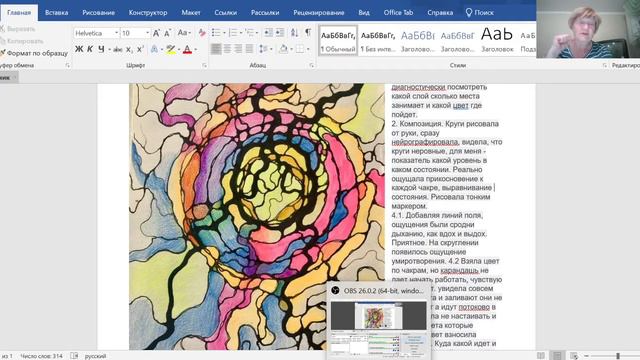Open the Ссылки tab
The image size is (640, 360).
(x=225, y=13)
